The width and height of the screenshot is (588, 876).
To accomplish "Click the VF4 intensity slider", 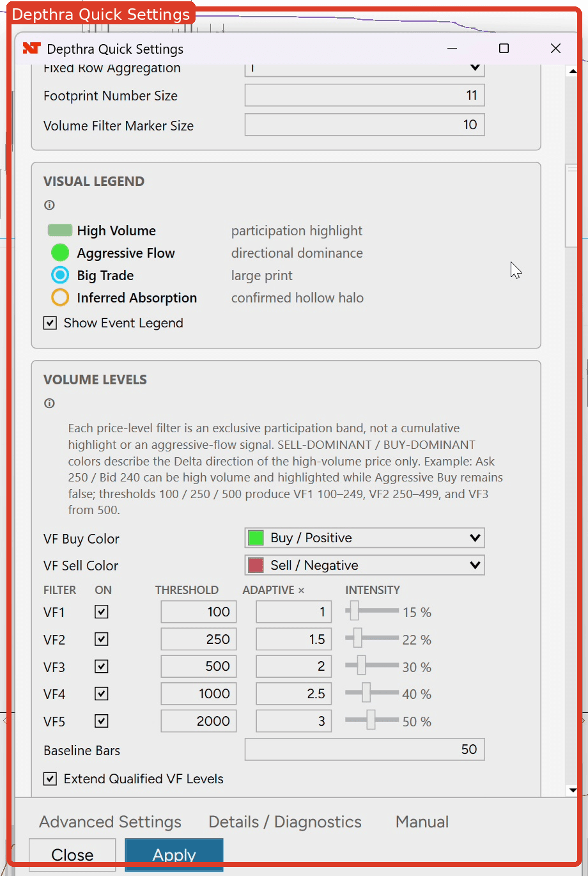I will [371, 692].
